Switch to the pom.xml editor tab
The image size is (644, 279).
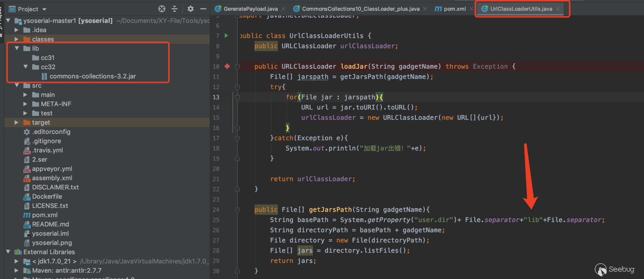click(454, 9)
